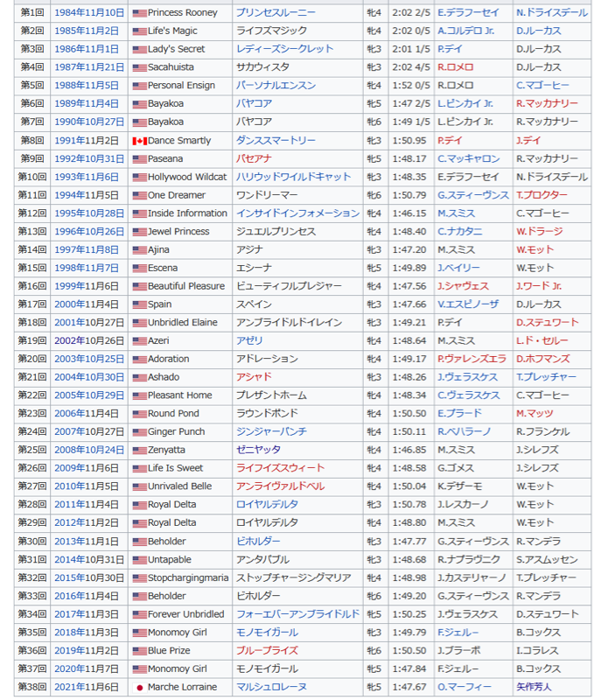Open the プリンセスルーニー horse link
This screenshot has height=700, width=601.
pyautogui.click(x=277, y=13)
